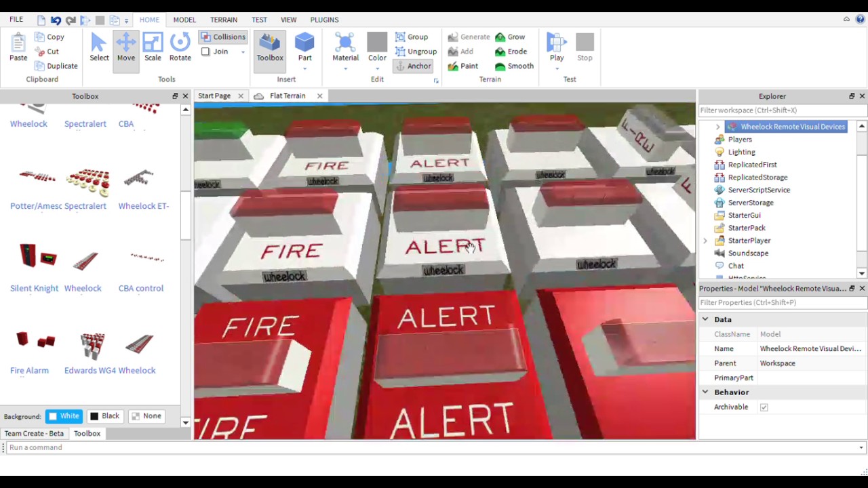Open the Material picker icon
This screenshot has height=488, width=868.
pyautogui.click(x=345, y=43)
